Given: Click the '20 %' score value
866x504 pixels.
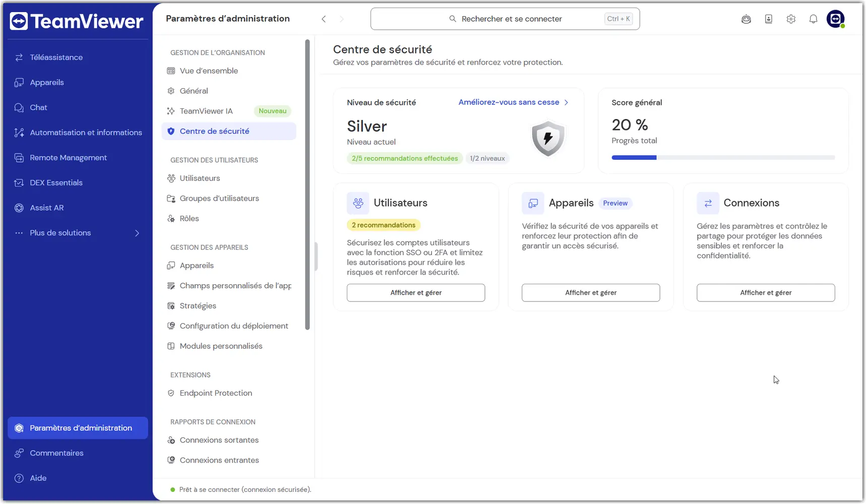Looking at the screenshot, I should (630, 125).
